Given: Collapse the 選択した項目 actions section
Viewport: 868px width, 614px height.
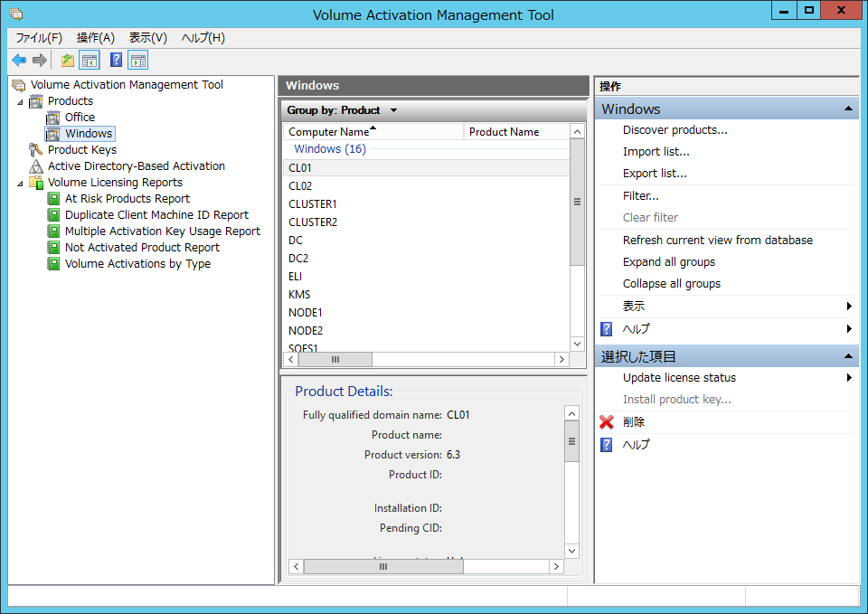Looking at the screenshot, I should 848,356.
